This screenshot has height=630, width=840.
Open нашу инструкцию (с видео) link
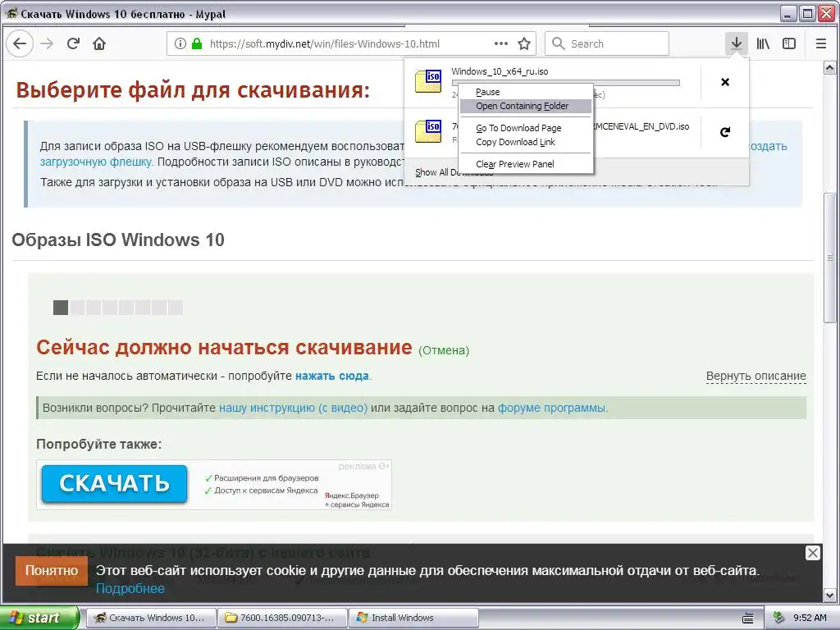pos(293,408)
